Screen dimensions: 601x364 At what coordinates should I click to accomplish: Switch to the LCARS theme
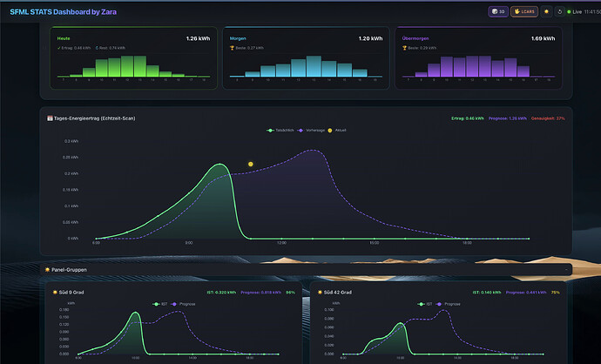(523, 11)
